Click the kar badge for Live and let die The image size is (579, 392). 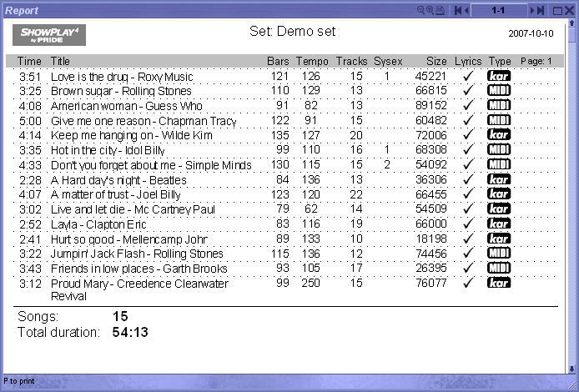point(499,209)
